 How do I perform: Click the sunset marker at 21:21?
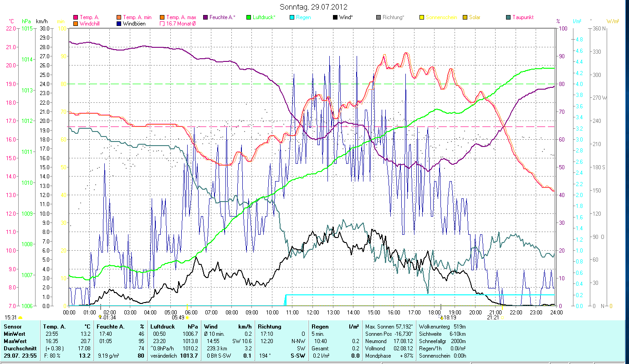click(501, 318)
